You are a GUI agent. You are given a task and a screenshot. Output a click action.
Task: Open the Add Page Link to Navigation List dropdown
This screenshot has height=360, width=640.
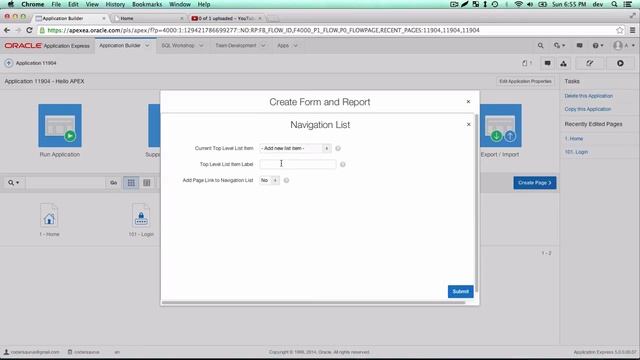(269, 180)
